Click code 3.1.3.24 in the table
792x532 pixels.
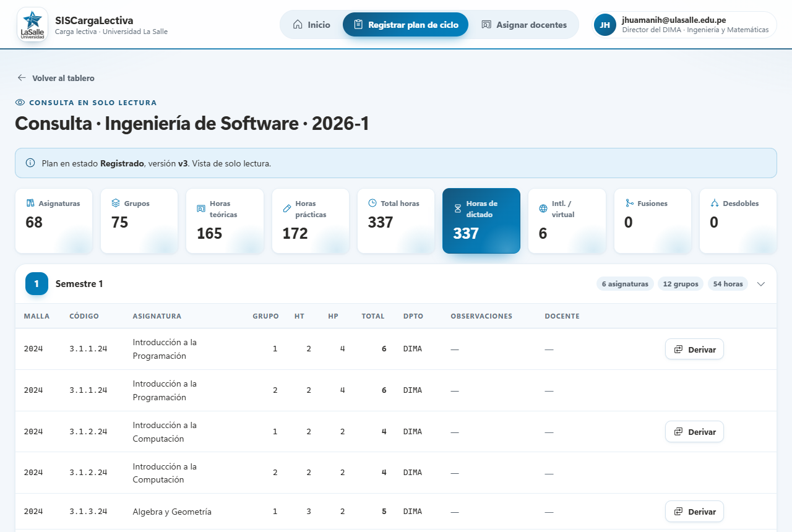coord(88,512)
